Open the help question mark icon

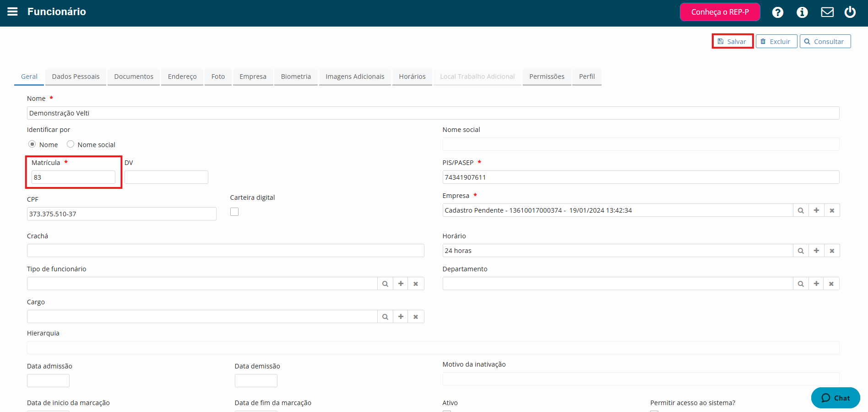tap(777, 12)
